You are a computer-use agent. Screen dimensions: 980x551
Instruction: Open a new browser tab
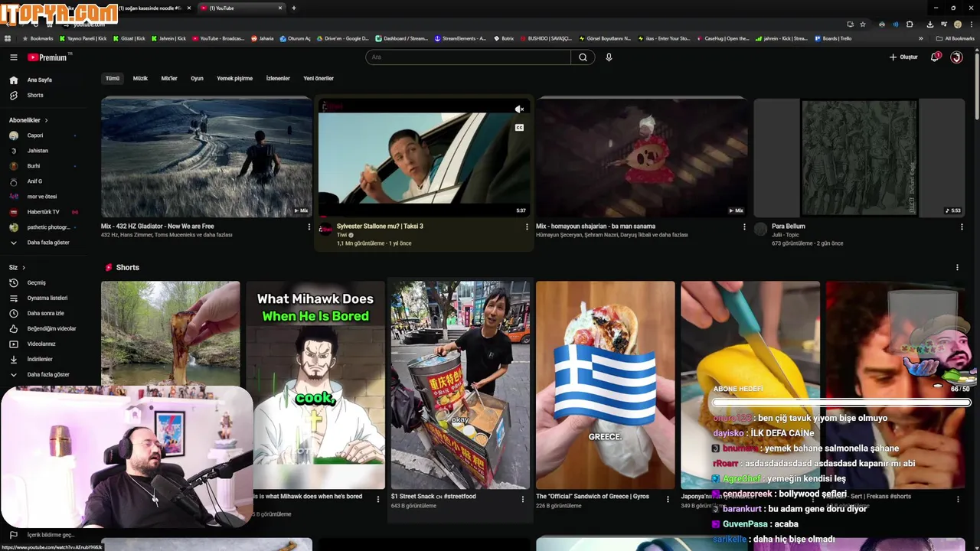(294, 8)
